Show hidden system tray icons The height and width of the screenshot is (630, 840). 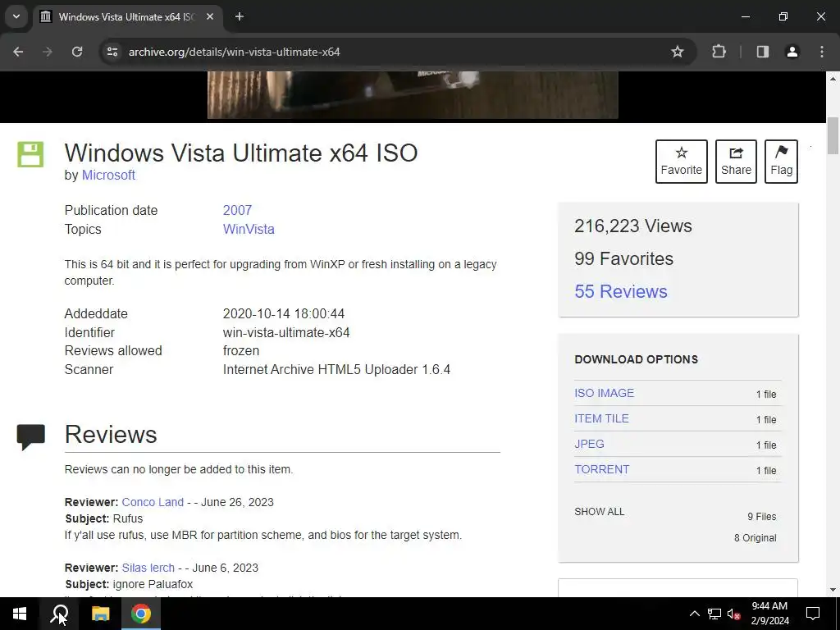[x=694, y=614]
